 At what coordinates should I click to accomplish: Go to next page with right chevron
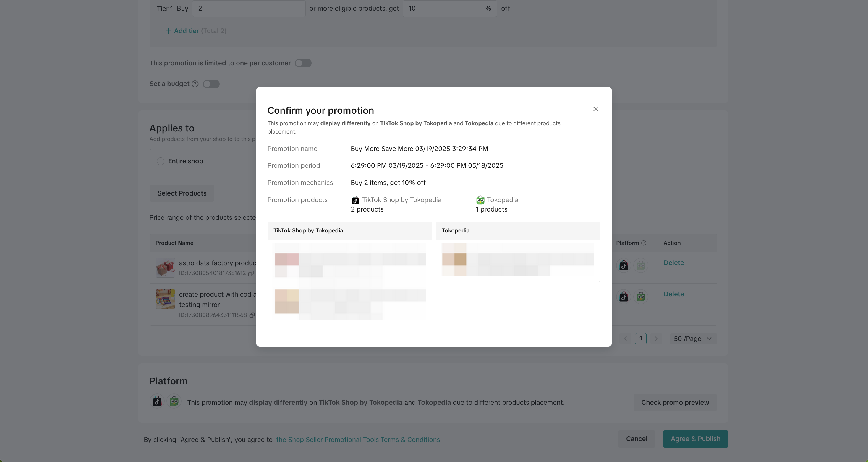point(656,339)
